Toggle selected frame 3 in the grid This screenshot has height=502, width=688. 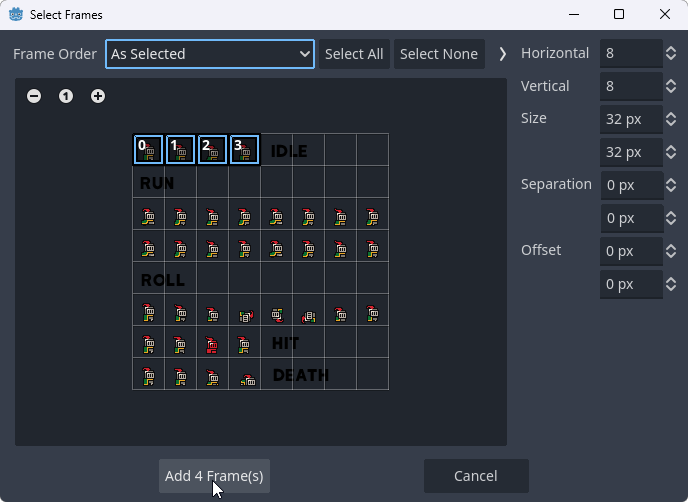point(244,150)
